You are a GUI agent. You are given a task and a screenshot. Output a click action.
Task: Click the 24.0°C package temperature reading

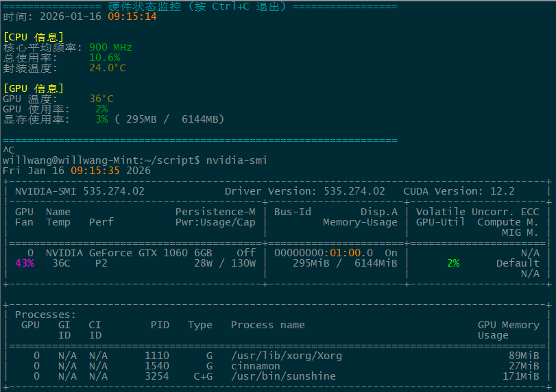(x=108, y=68)
